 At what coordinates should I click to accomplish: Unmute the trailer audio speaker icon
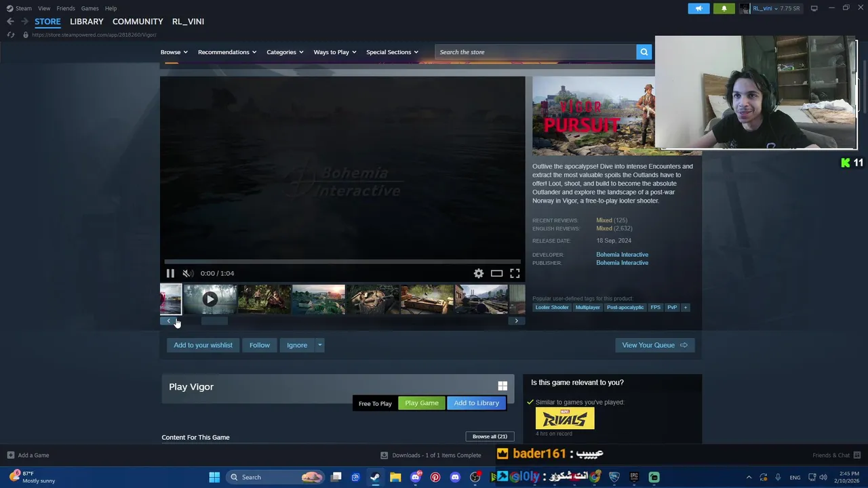tap(187, 273)
